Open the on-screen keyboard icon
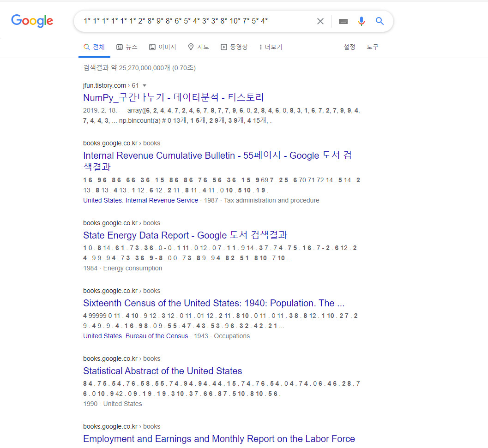The height and width of the screenshot is (448, 488). coord(343,21)
